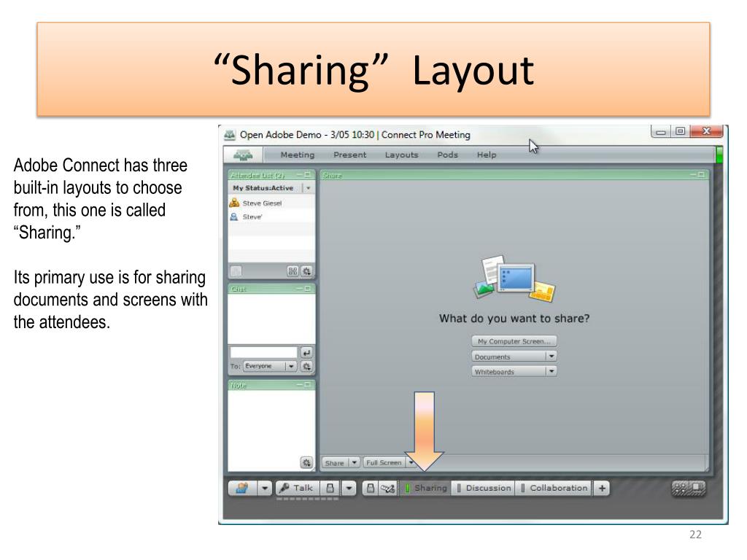Open the Meeting menu
The width and height of the screenshot is (747, 560).
298,155
